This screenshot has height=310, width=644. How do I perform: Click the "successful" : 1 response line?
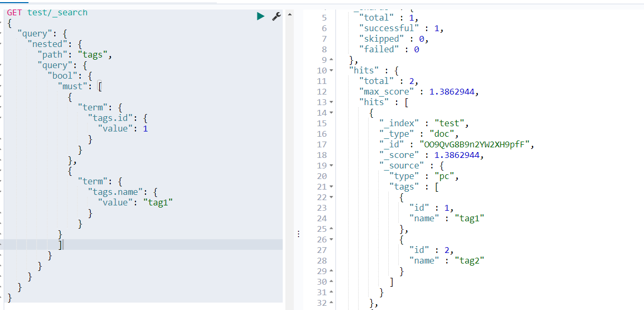coord(401,28)
